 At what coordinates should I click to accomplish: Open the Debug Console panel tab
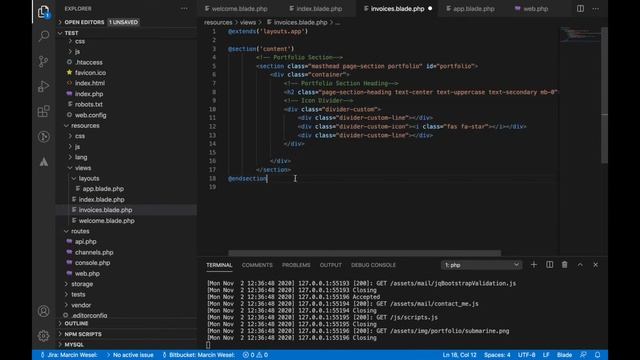[373, 265]
